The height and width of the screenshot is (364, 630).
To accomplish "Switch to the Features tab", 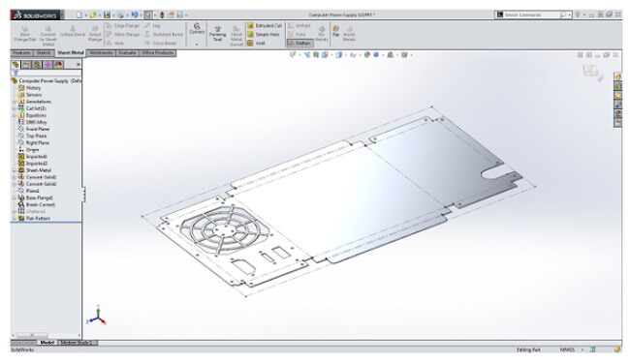I will point(21,53).
